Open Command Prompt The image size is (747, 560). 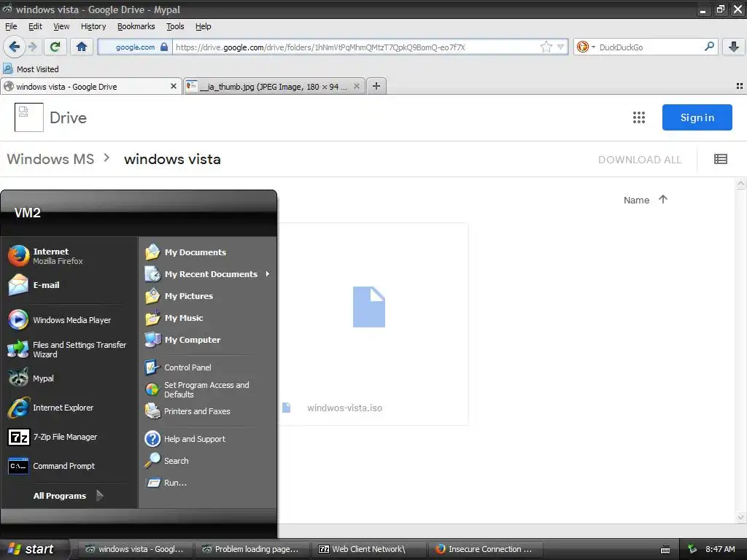(x=70, y=466)
